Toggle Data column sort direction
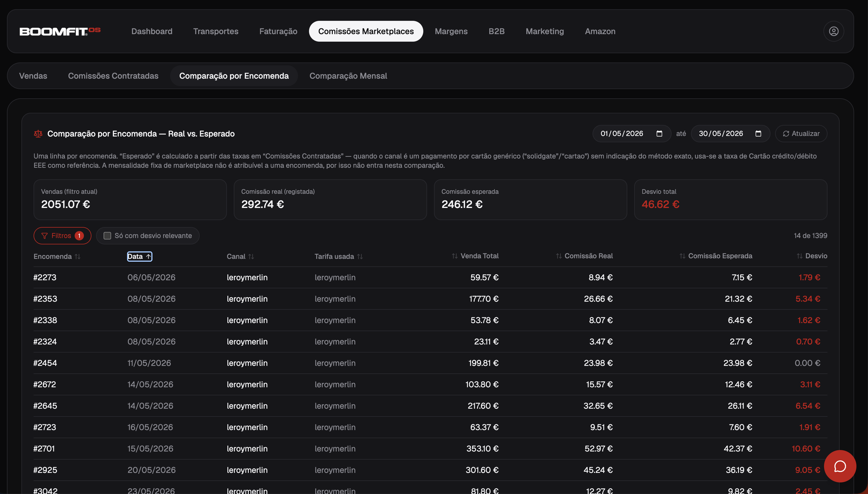Screen dimensions: 868x494 [139, 257]
